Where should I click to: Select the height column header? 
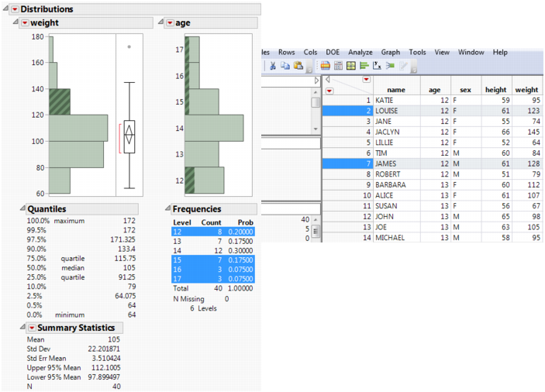coord(495,90)
